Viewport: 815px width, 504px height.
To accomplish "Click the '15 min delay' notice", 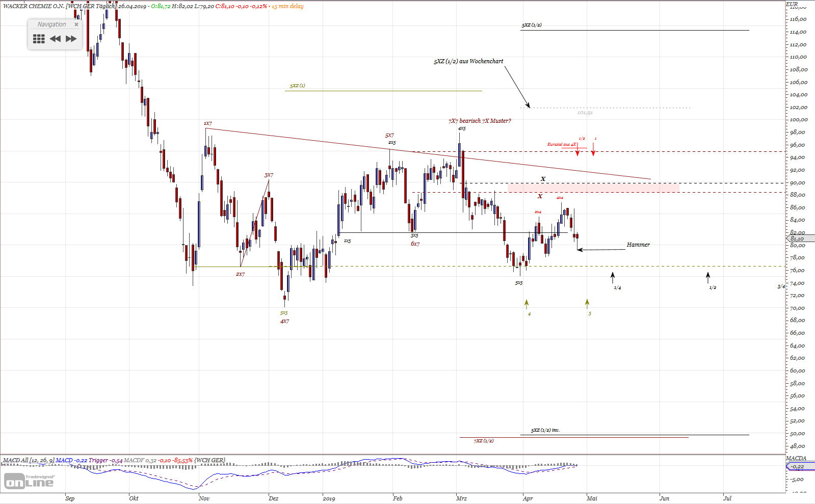I will pos(287,6).
